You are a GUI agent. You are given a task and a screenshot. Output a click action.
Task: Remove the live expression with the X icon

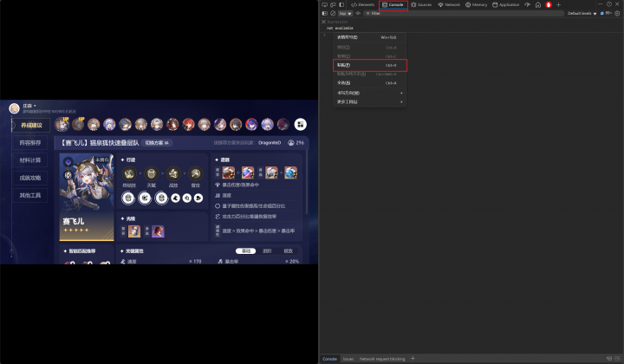click(323, 22)
